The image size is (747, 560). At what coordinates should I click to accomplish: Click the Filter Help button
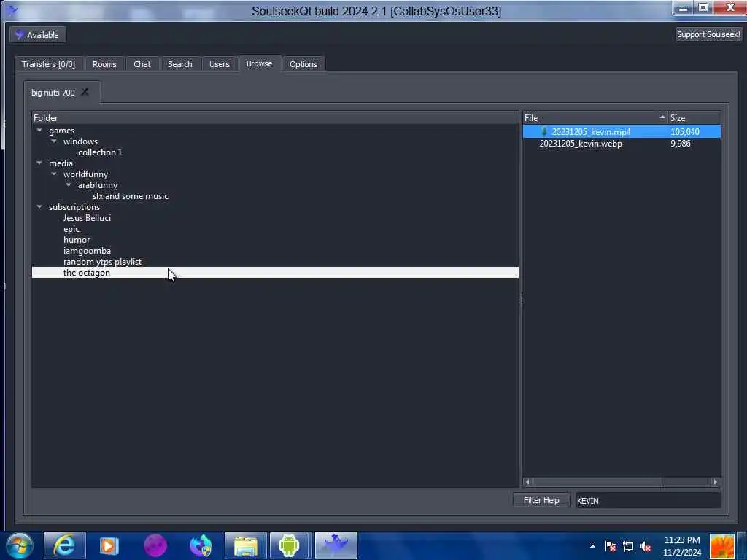coord(541,500)
